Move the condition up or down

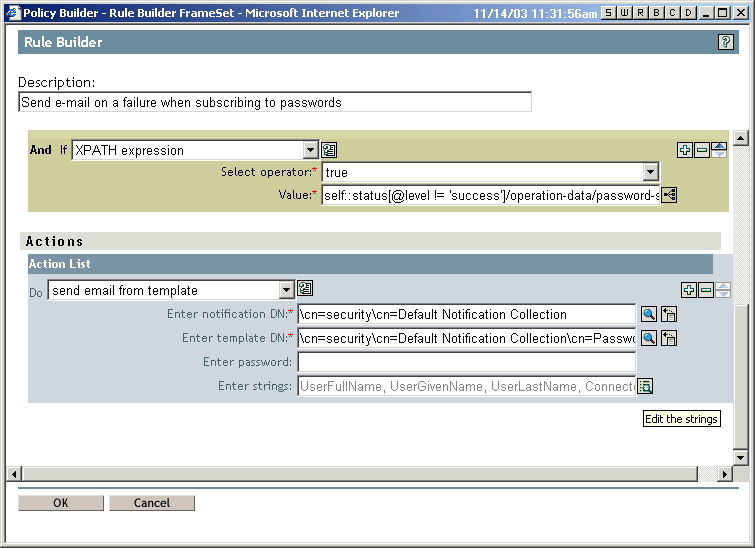tap(719, 150)
